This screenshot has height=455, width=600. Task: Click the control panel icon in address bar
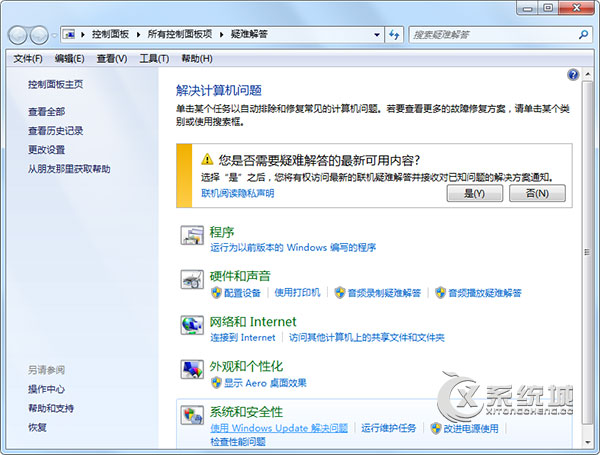69,34
